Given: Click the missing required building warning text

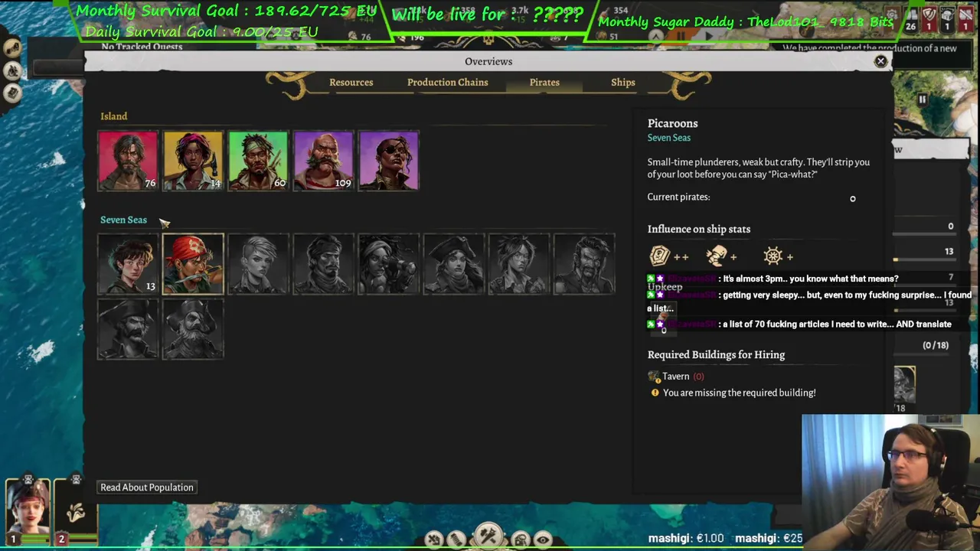Looking at the screenshot, I should (x=740, y=393).
